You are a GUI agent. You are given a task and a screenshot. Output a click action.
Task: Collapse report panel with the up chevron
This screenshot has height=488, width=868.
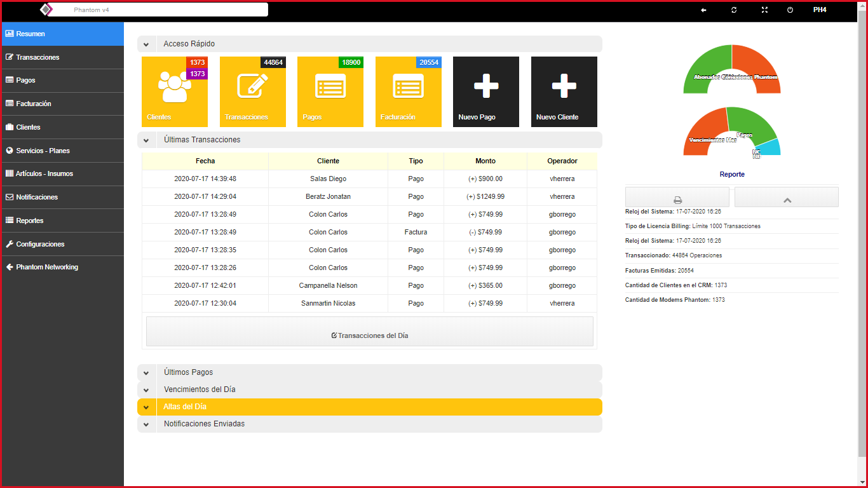point(787,198)
